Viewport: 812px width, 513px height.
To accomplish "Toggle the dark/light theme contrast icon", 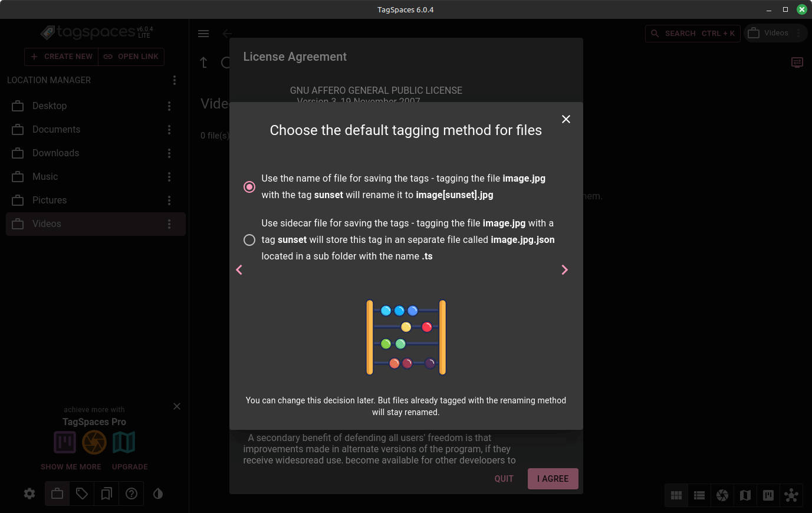I will pos(158,494).
